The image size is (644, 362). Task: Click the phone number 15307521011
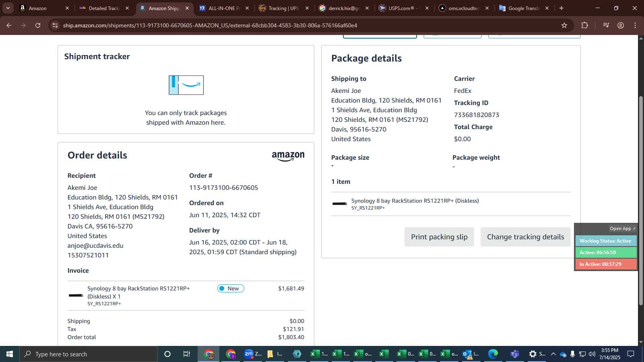(x=88, y=255)
